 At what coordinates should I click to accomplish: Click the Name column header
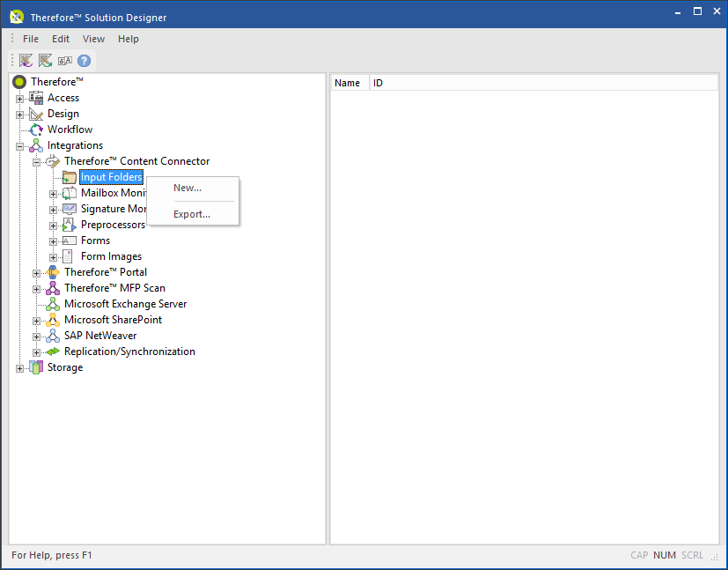coord(347,82)
